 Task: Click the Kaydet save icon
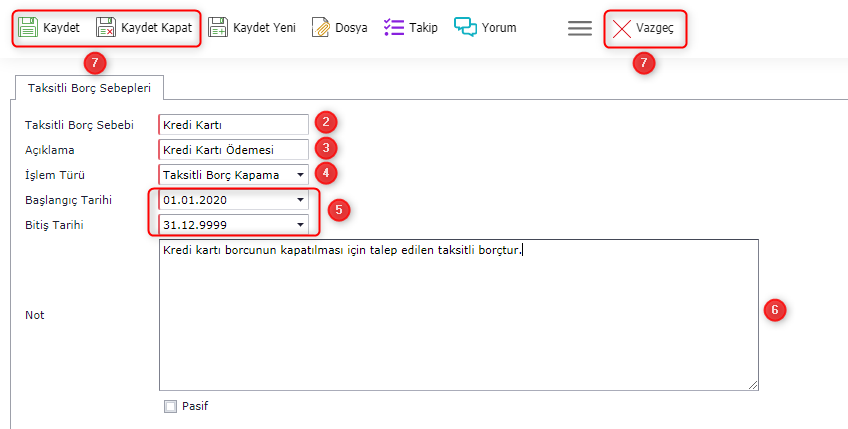click(28, 28)
